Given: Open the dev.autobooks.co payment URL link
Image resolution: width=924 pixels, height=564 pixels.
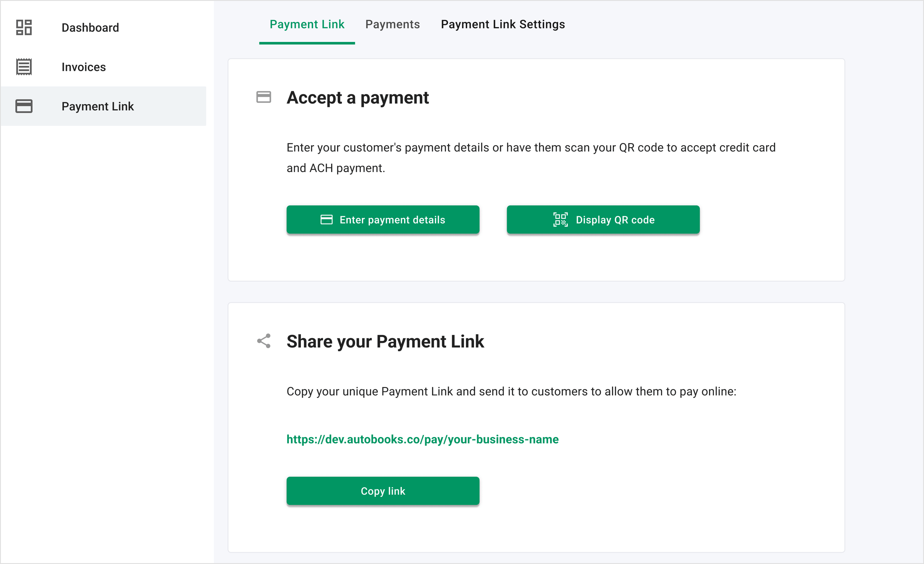Looking at the screenshot, I should point(423,439).
